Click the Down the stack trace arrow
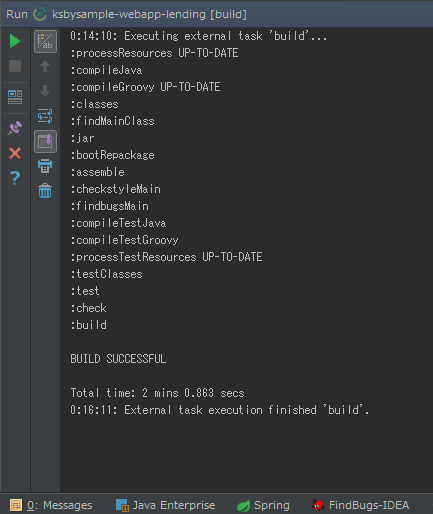The height and width of the screenshot is (514, 433). coord(45,91)
